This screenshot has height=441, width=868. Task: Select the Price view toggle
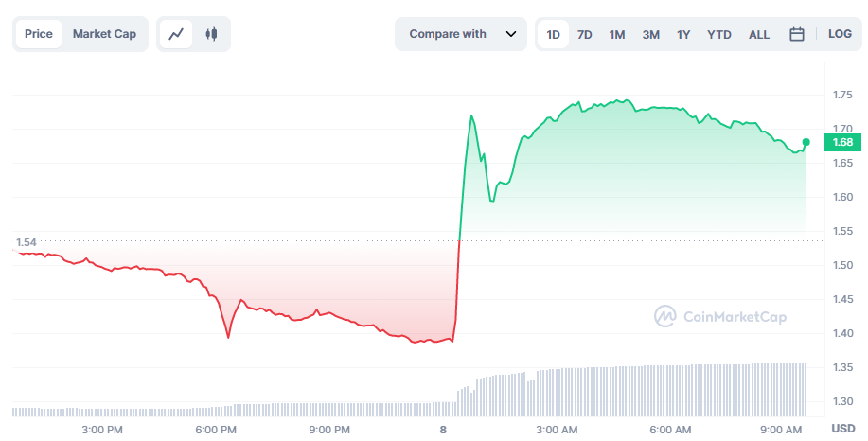[39, 34]
